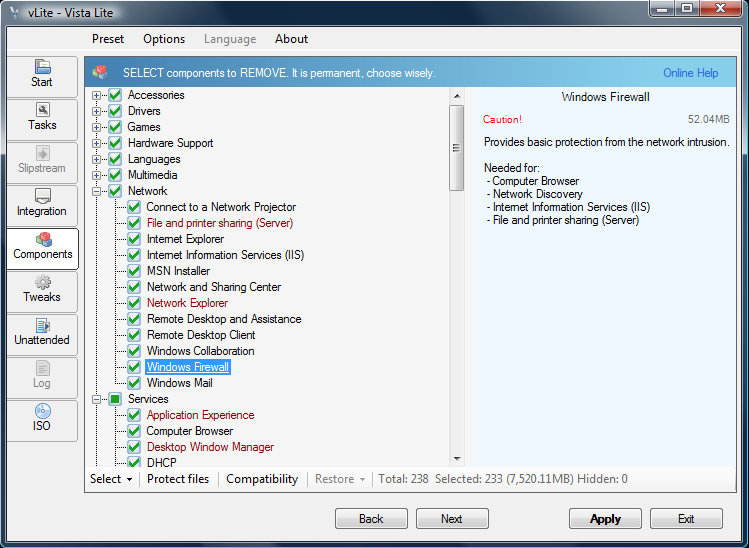Expand the Languages tree node
This screenshot has width=749, height=548.
96,160
